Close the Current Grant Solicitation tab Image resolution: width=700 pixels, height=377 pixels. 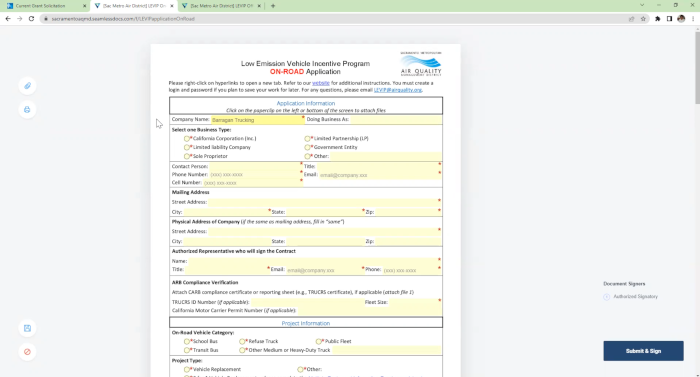pos(84,6)
